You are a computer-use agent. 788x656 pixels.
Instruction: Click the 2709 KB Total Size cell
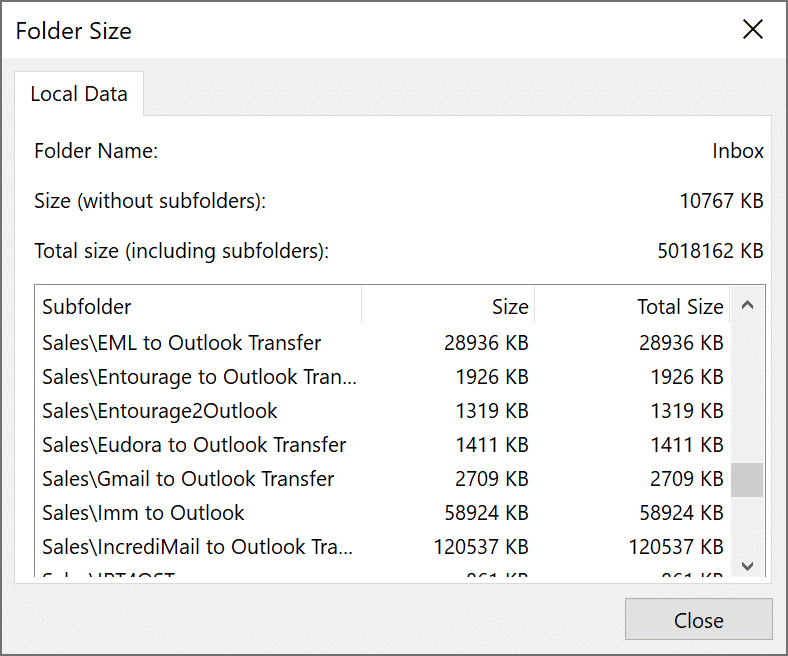(687, 479)
